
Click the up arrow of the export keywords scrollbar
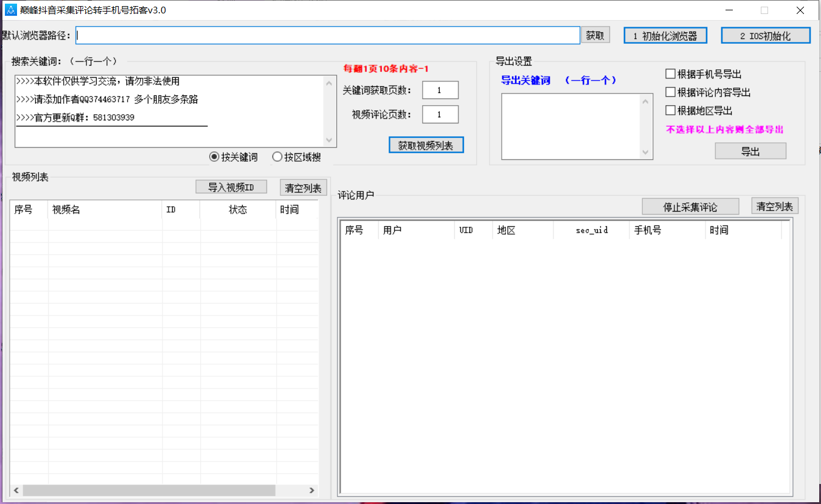point(646,102)
